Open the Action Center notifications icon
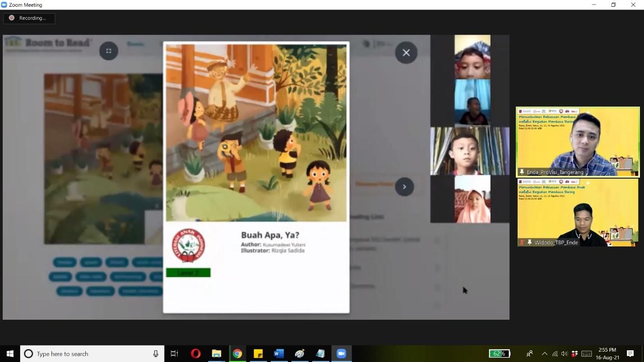The width and height of the screenshot is (644, 362). pos(631,354)
